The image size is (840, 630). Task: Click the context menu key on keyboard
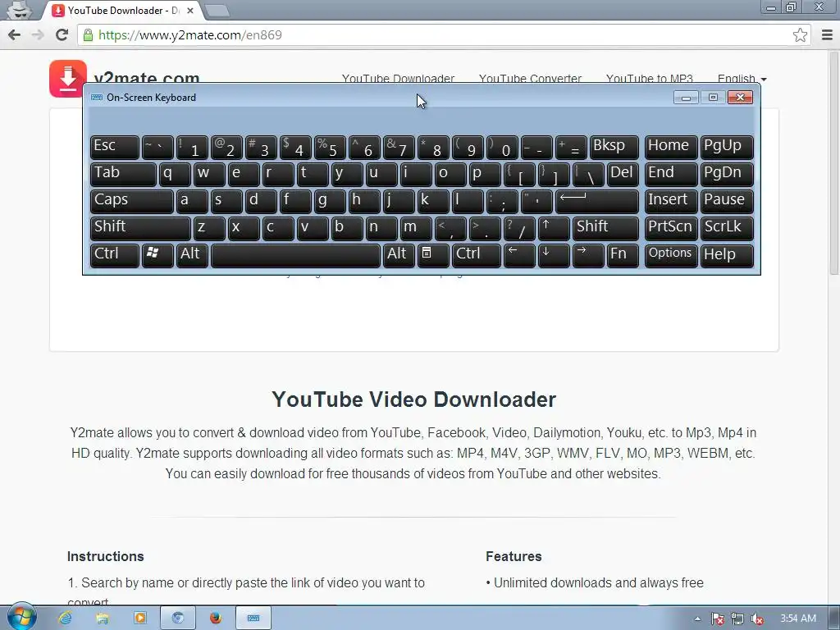pyautogui.click(x=433, y=255)
